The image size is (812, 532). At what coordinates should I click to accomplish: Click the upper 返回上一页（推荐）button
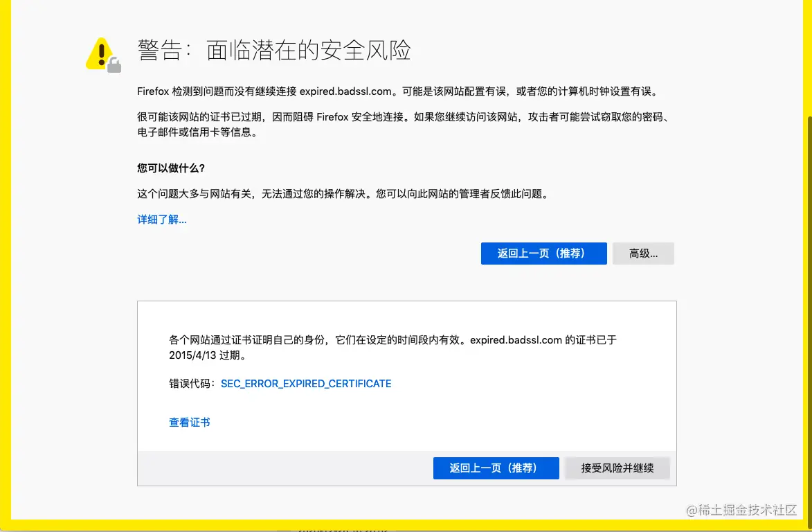pos(543,254)
